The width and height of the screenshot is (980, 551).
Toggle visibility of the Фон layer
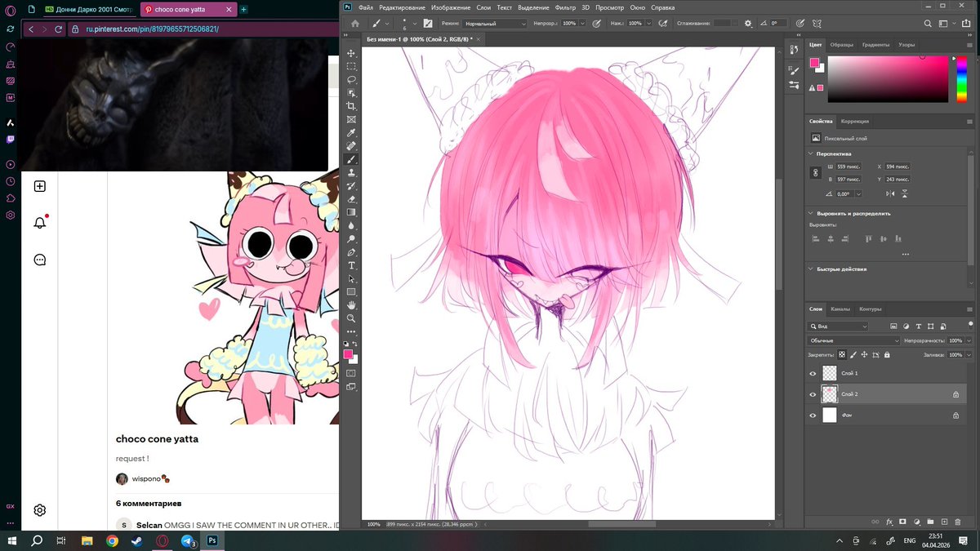pos(813,415)
